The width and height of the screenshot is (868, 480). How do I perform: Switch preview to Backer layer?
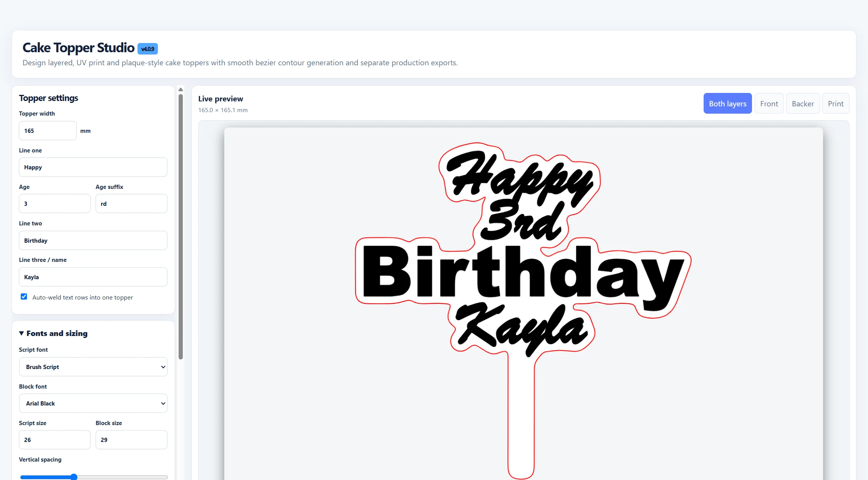click(x=803, y=103)
